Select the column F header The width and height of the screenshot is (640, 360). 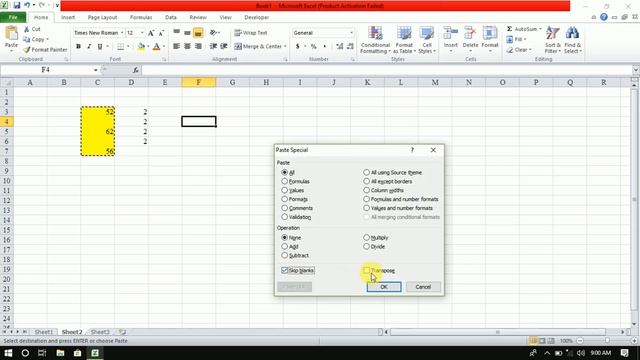[198, 82]
